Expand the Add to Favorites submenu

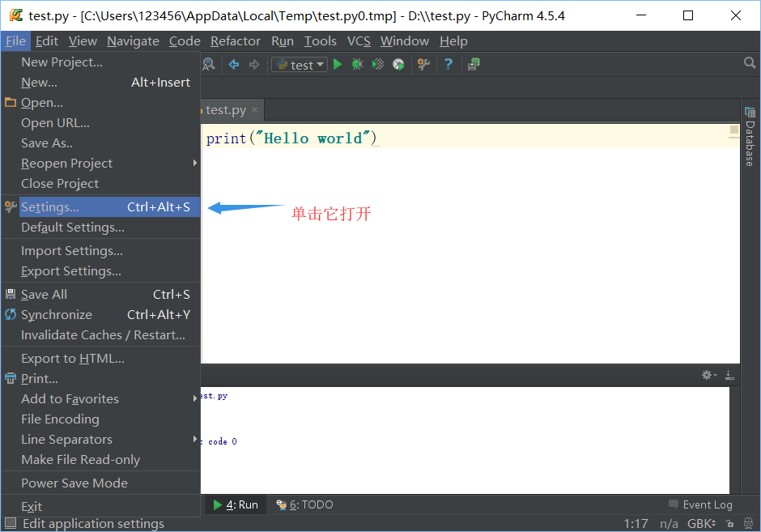pyautogui.click(x=100, y=399)
